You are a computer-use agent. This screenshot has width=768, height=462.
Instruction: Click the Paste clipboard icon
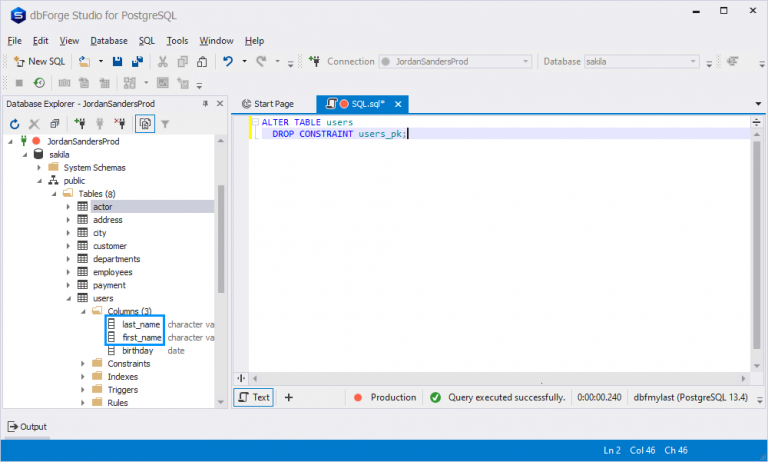202,61
